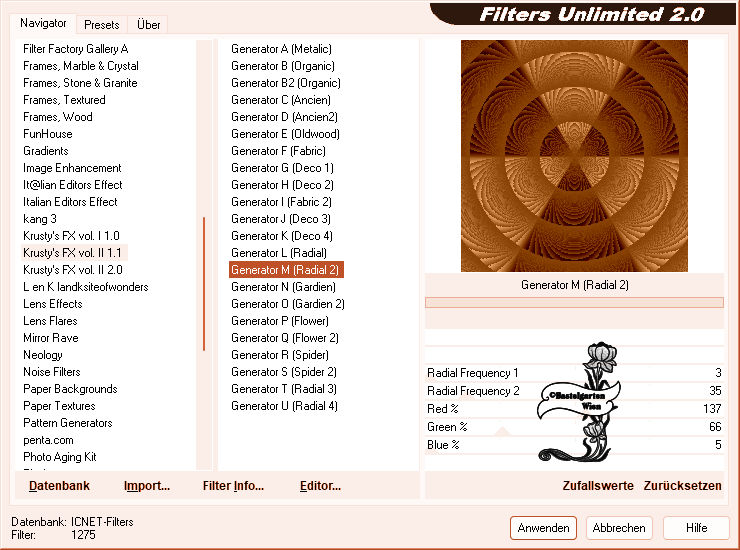Choose Generator B2 (Organic) filter
The height and width of the screenshot is (550, 740).
(286, 83)
